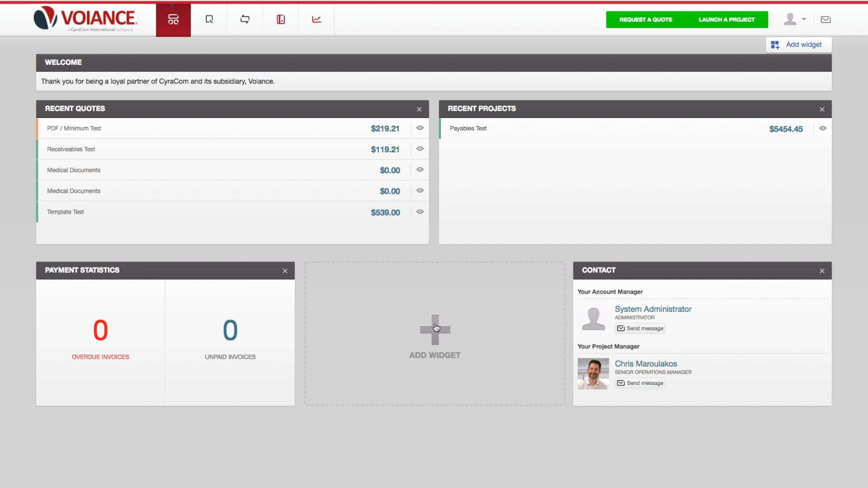Viewport: 868px width, 488px height.
Task: Click the $119.21 quote amount
Action: coord(385,150)
